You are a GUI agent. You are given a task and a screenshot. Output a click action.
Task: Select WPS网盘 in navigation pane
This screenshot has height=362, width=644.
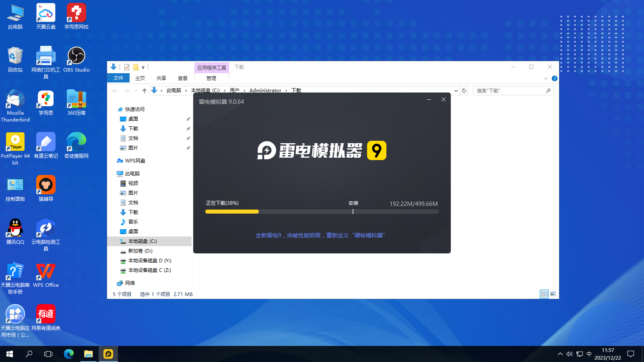coord(135,161)
